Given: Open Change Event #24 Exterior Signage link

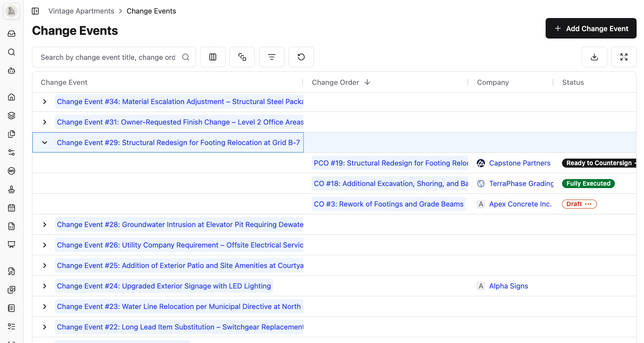Looking at the screenshot, I should 164,286.
